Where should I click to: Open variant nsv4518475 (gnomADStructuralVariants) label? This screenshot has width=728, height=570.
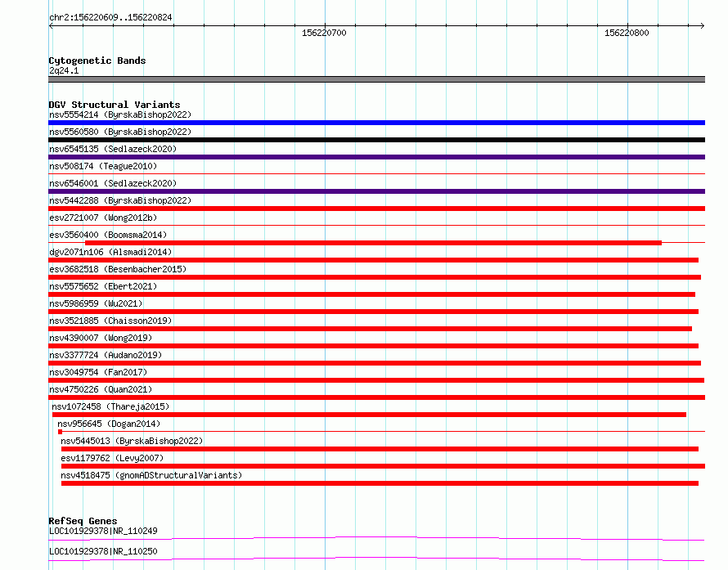[x=151, y=475]
